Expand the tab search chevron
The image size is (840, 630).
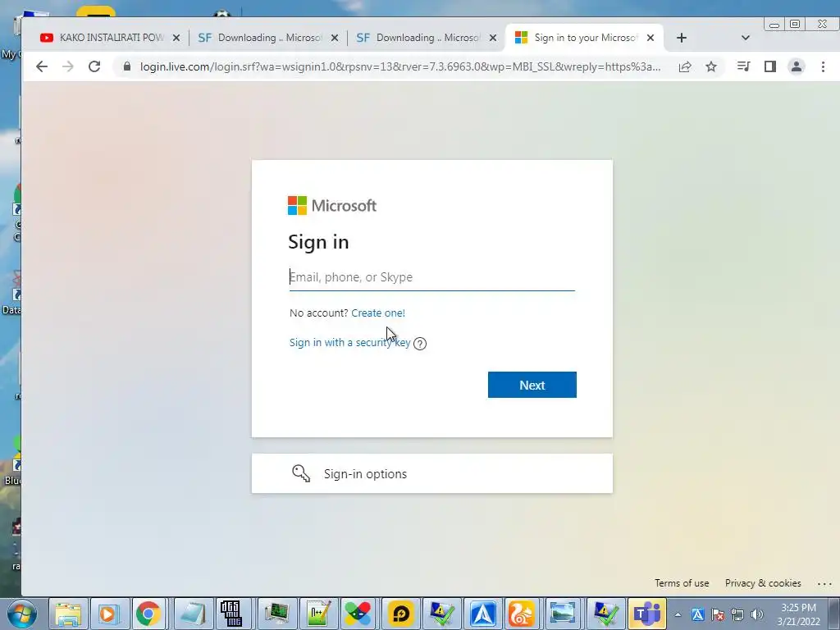pos(745,38)
